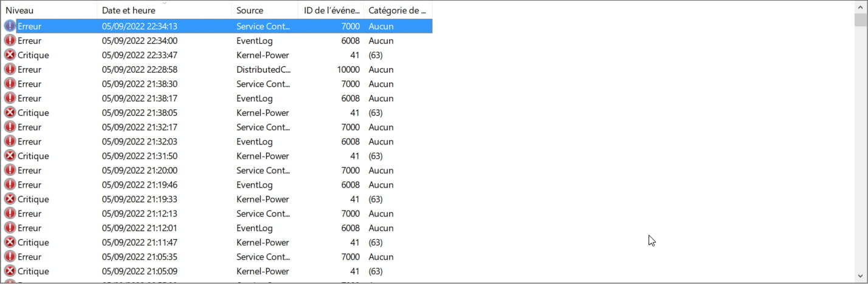Click the error icon of the 22:34:13 event
This screenshot has height=284, width=868.
coord(10,26)
